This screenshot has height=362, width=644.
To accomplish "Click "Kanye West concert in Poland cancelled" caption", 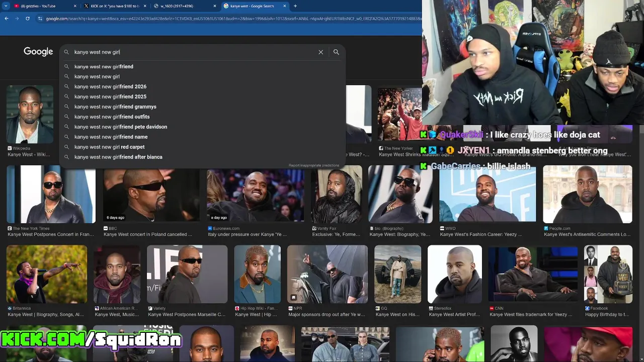I will [x=148, y=234].
